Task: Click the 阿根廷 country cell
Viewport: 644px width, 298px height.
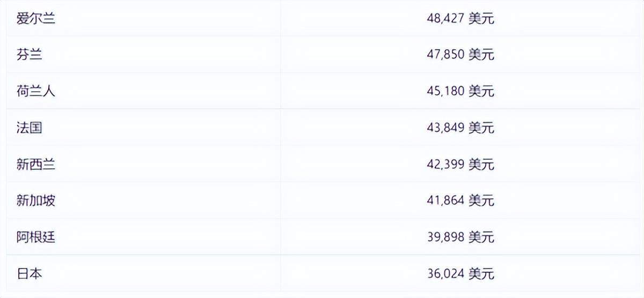Action: pyautogui.click(x=35, y=237)
